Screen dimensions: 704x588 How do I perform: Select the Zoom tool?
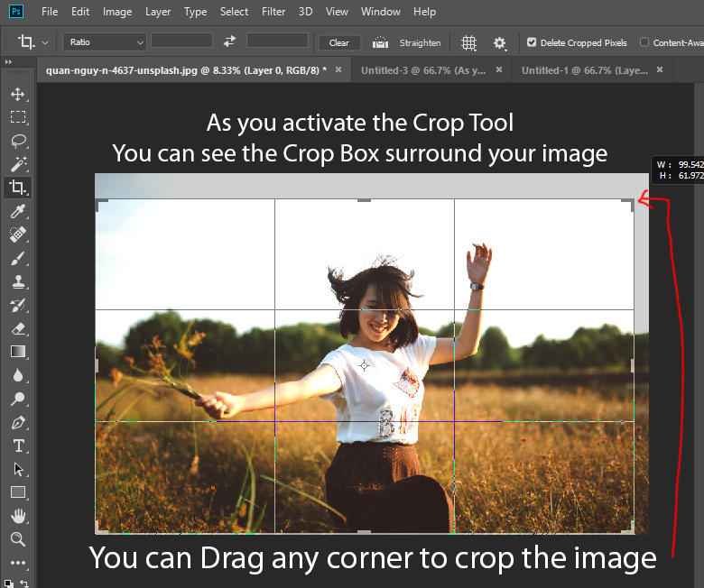(x=18, y=539)
